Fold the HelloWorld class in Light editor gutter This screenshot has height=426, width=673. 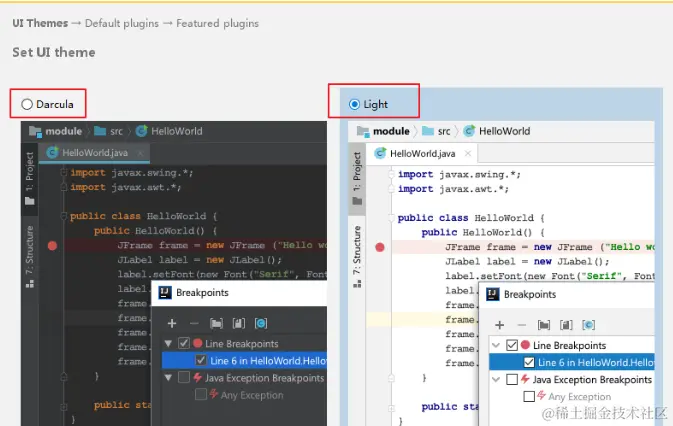391,218
